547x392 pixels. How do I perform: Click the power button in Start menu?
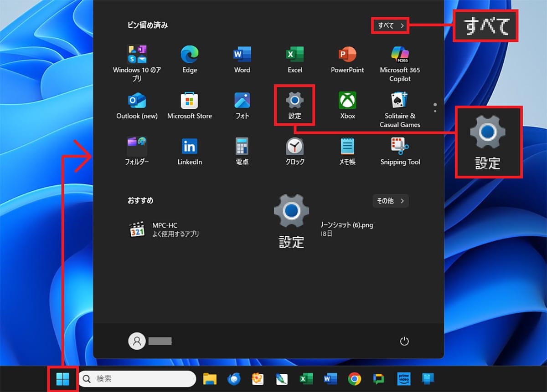click(404, 341)
